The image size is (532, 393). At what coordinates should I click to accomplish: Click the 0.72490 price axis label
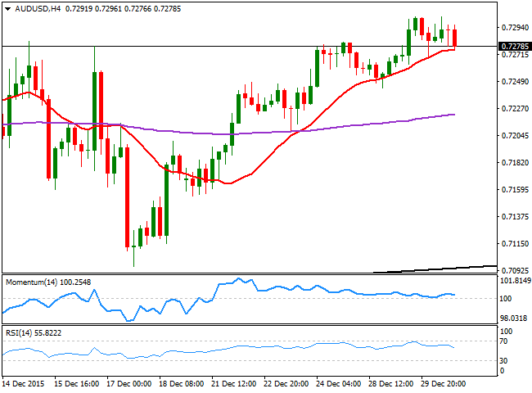[515, 81]
